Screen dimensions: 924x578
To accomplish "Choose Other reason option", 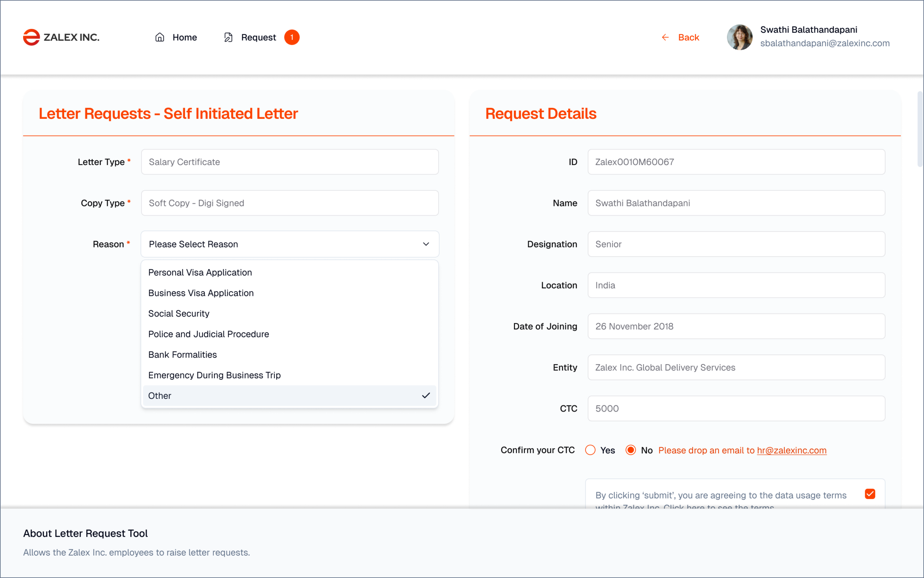I will 290,396.
